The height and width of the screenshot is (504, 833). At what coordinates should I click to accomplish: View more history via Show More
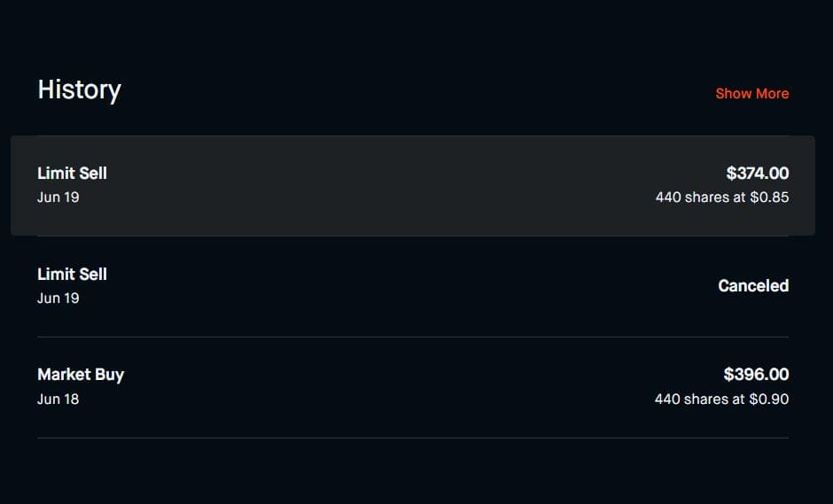click(751, 93)
